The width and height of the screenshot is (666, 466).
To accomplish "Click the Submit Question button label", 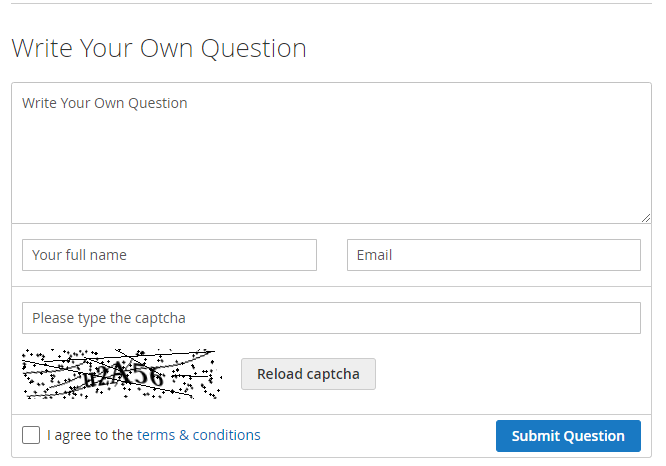I will pyautogui.click(x=568, y=436).
